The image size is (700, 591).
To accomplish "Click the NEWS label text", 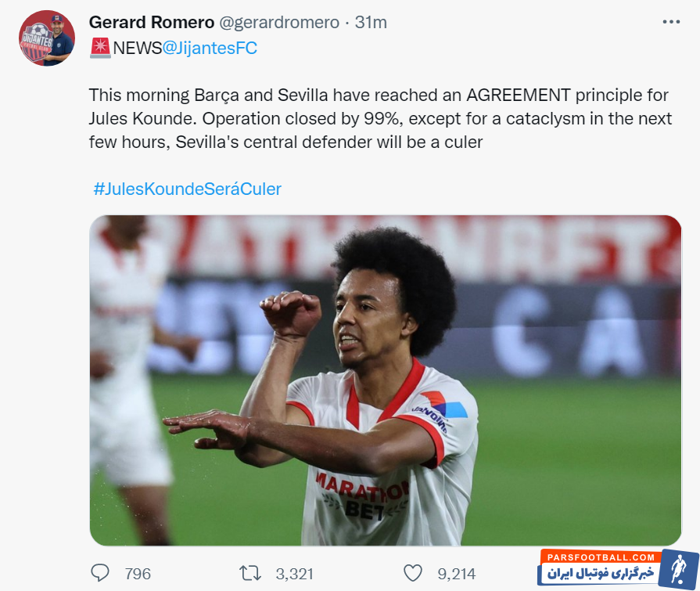I will point(137,49).
